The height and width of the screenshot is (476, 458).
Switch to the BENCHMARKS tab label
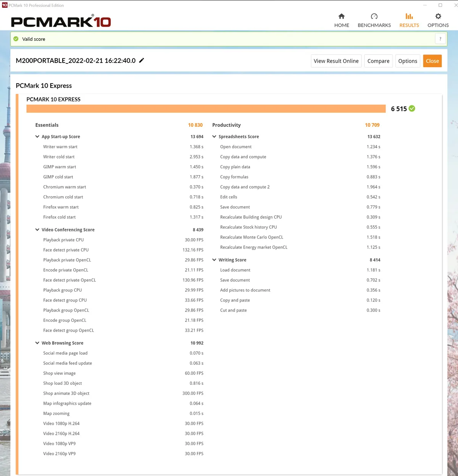pos(374,25)
